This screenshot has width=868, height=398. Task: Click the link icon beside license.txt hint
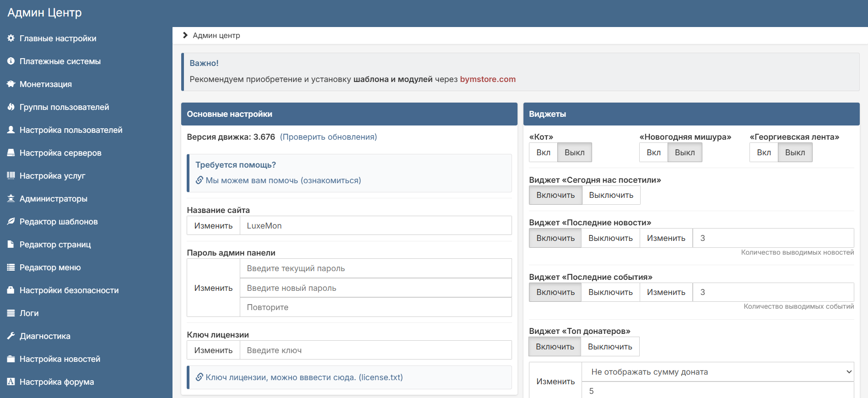tap(199, 377)
